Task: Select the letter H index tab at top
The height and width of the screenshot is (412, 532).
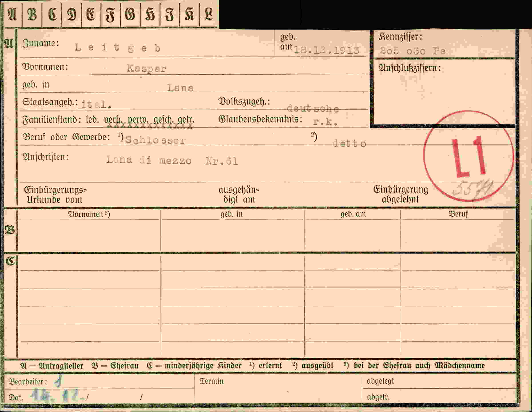Action: pyautogui.click(x=150, y=14)
